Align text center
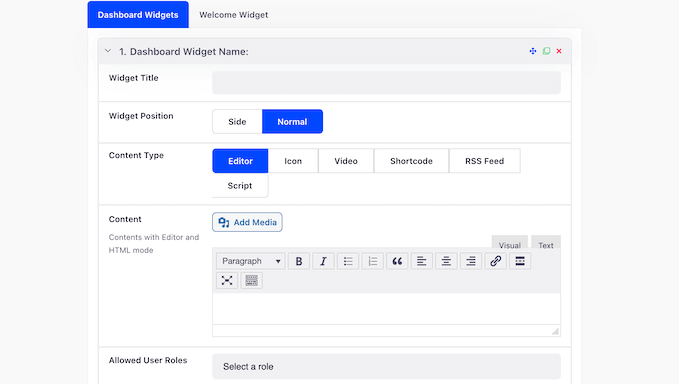680x384 pixels. pyautogui.click(x=446, y=261)
